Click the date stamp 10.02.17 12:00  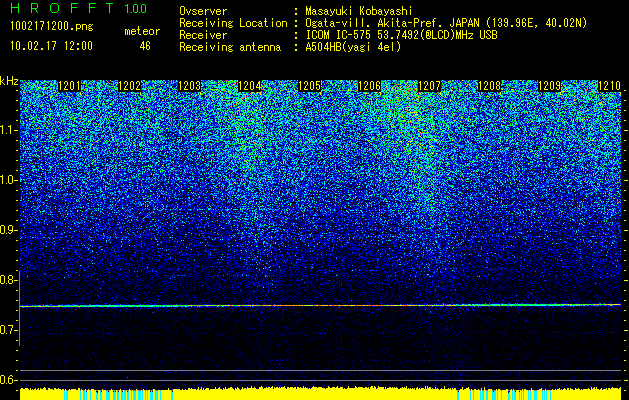click(51, 46)
